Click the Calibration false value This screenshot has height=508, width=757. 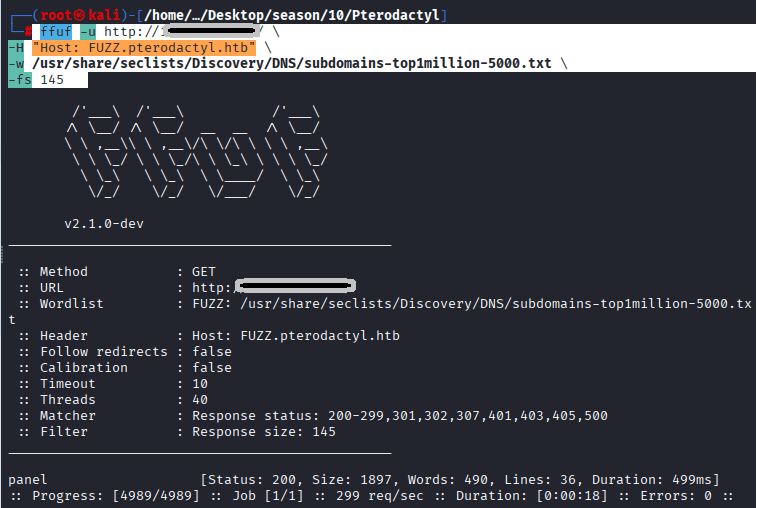pyautogui.click(x=212, y=367)
